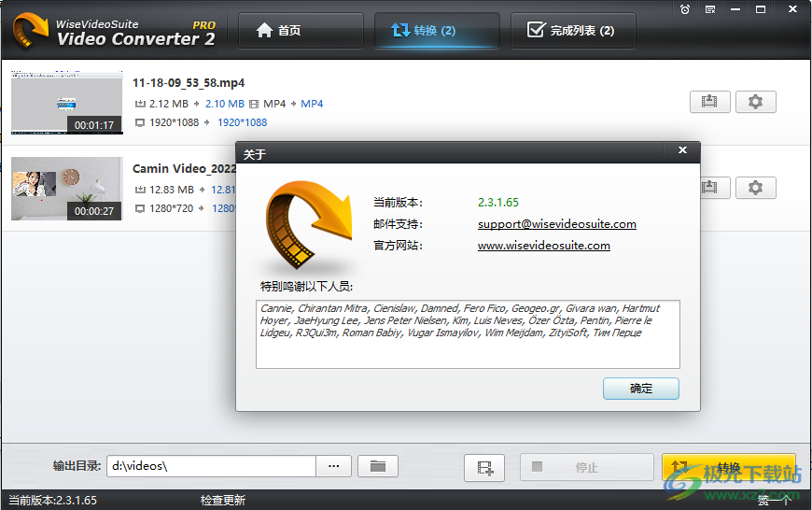The image size is (812, 510).
Task: Click the alarm clock icon in title bar
Action: [685, 9]
